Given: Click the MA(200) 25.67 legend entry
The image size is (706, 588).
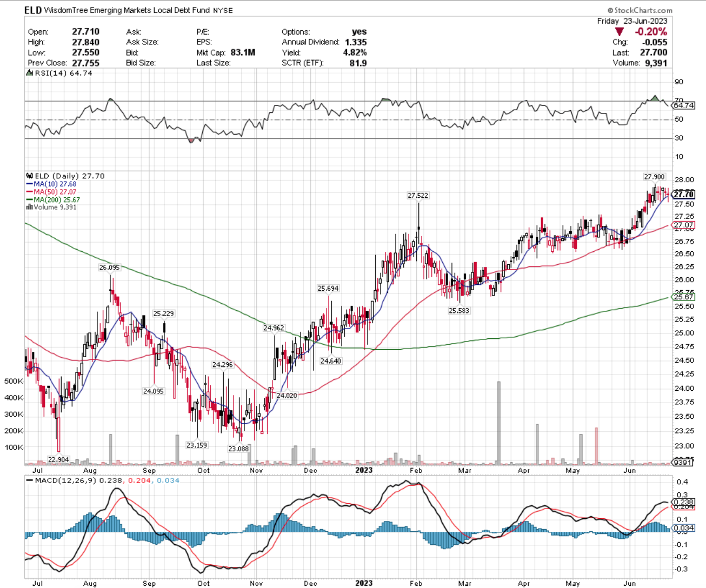Looking at the screenshot, I should tap(54, 199).
